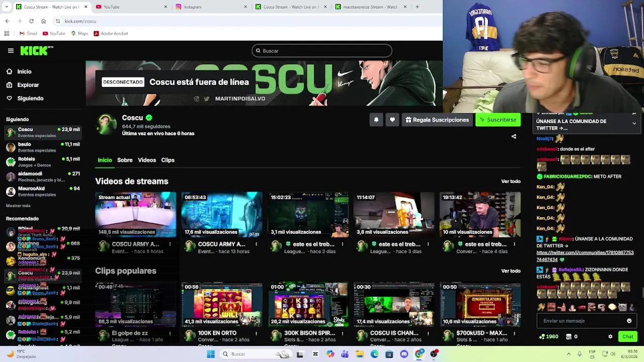Select the Inicio channel tab
Image resolution: width=644 pixels, height=362 pixels.
coord(105,160)
